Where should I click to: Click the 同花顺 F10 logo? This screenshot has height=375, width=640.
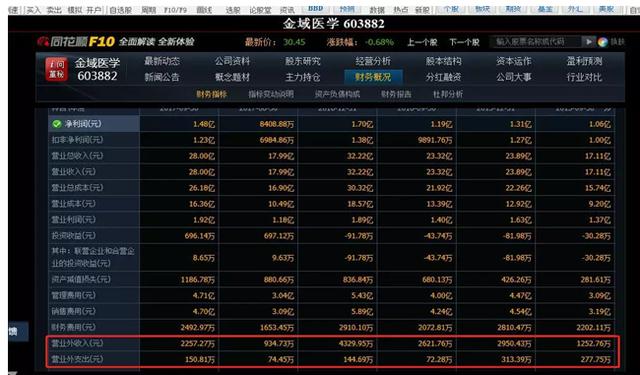coord(76,42)
